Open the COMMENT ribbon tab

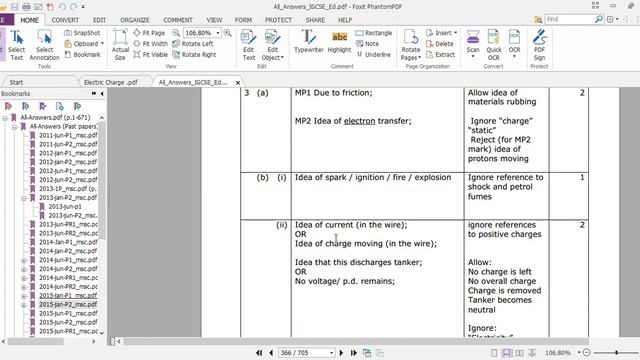point(178,20)
